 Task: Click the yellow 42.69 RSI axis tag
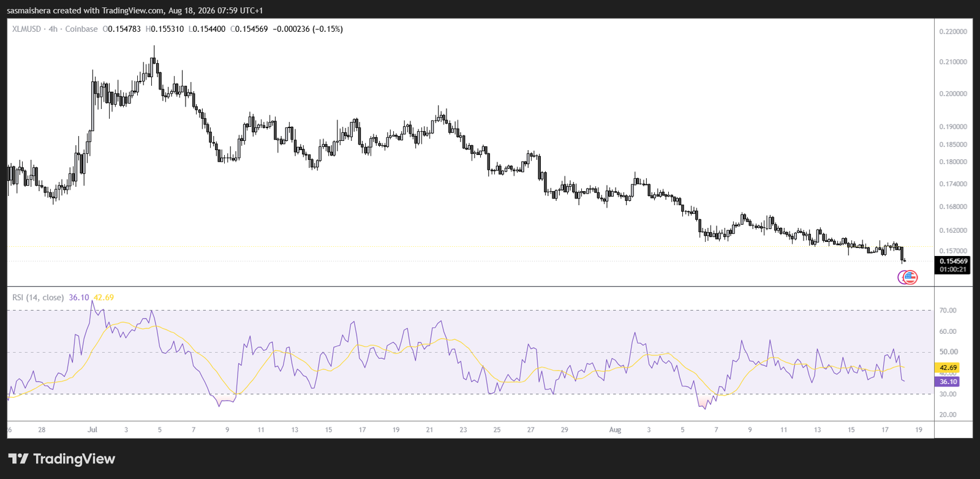click(x=948, y=368)
